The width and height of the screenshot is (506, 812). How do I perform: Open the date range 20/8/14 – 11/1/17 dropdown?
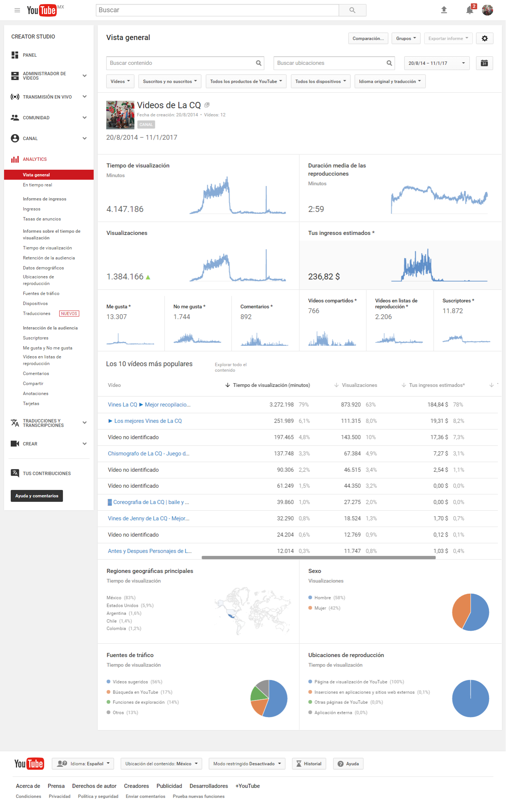click(437, 63)
